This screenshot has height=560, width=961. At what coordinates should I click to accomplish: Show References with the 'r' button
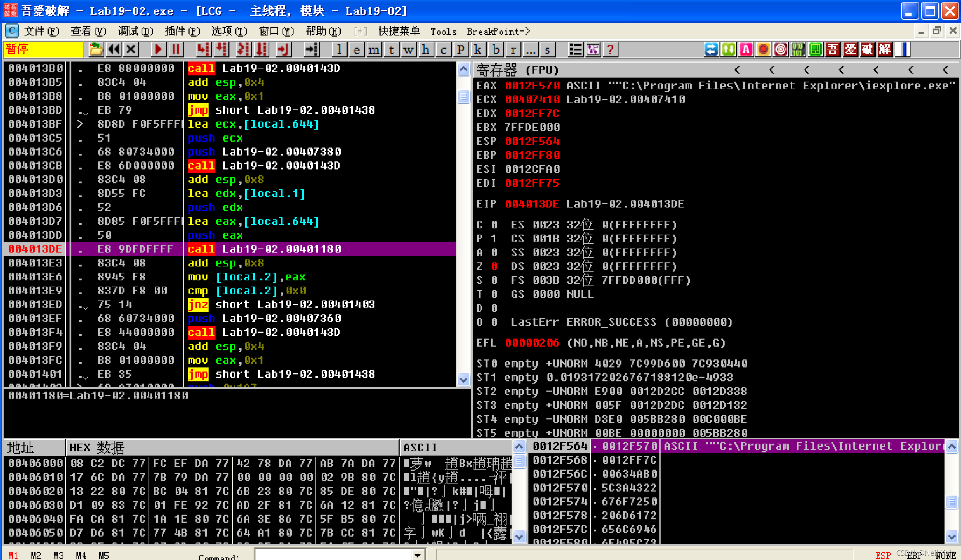(x=513, y=49)
